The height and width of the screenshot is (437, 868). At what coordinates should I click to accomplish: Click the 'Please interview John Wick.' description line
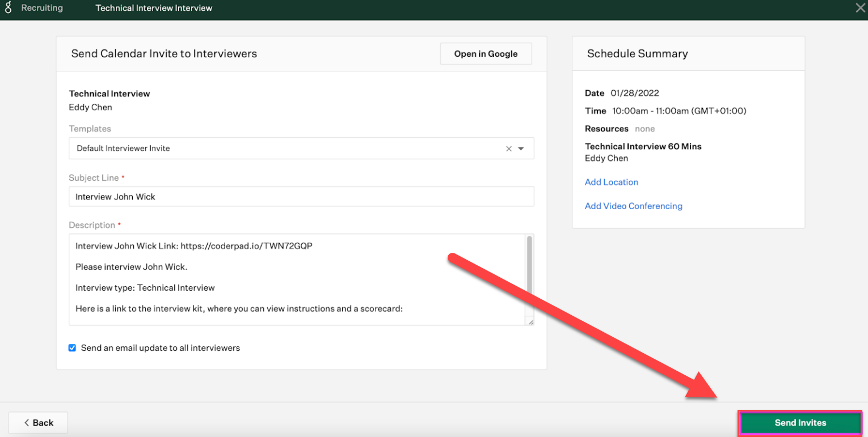pyautogui.click(x=131, y=267)
